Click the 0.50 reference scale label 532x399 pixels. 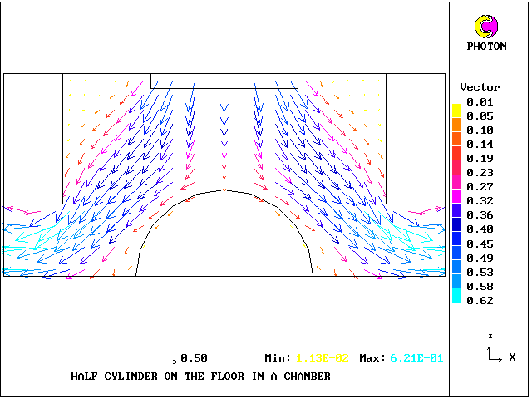[x=194, y=358]
